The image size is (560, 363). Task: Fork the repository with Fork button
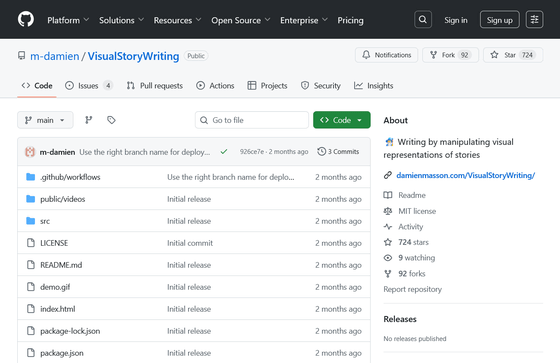[x=450, y=55]
